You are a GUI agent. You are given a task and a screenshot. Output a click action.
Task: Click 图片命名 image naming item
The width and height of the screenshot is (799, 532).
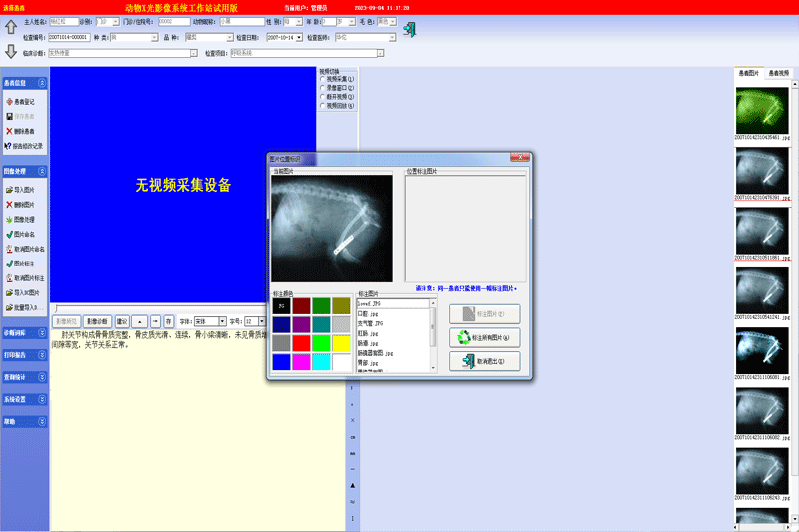point(21,234)
